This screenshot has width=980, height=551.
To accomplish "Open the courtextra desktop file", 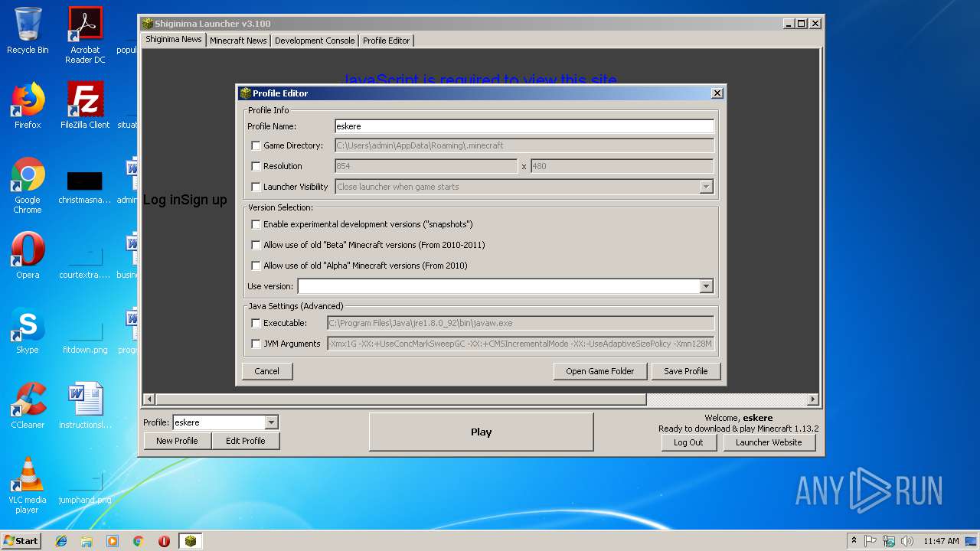I will [85, 261].
